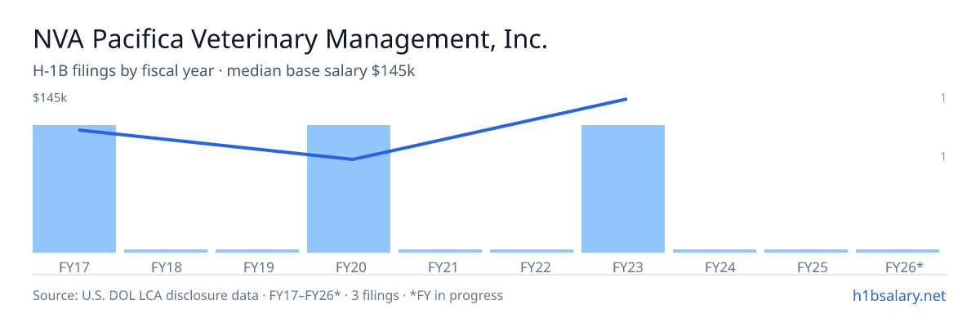Click the FY26* axis label

905,267
